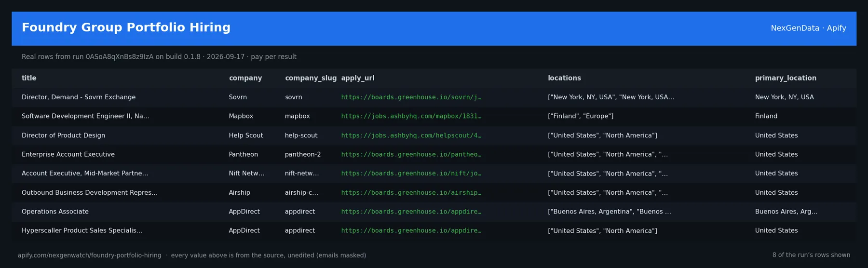Viewport: 868px width, 268px height.
Task: Select 'Director of Product Design' title cell
Action: point(63,135)
